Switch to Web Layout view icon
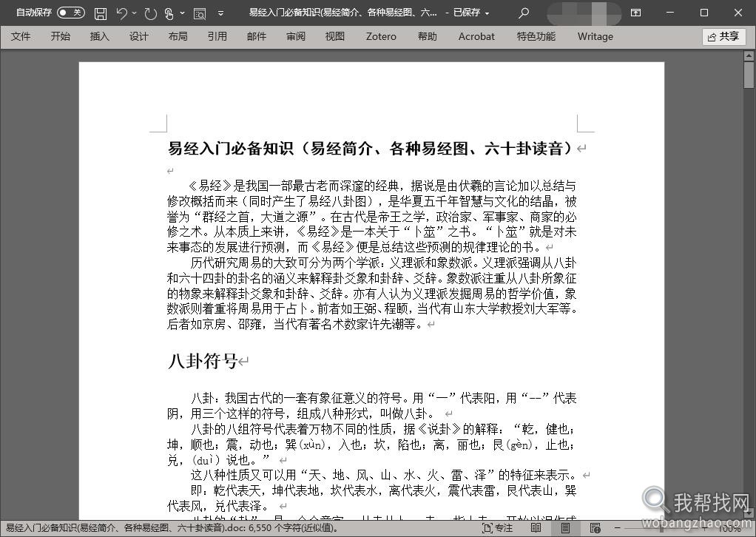Screen dimensions: 756x537 pos(595,528)
